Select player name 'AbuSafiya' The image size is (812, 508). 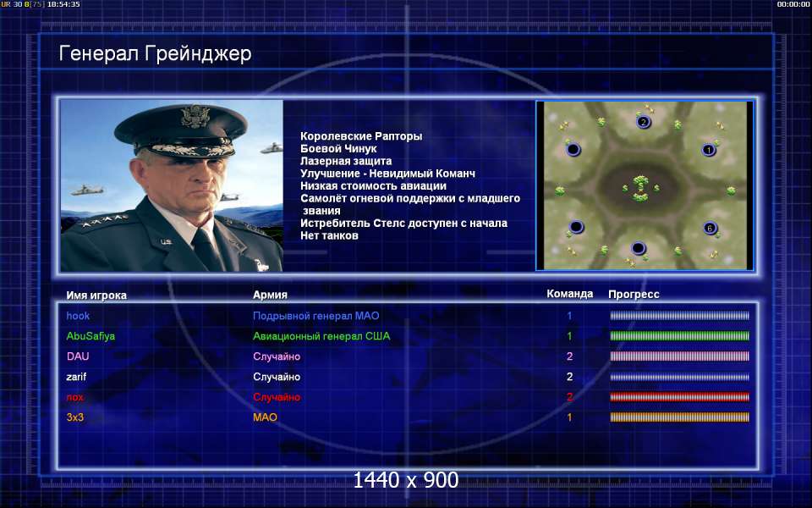click(91, 336)
